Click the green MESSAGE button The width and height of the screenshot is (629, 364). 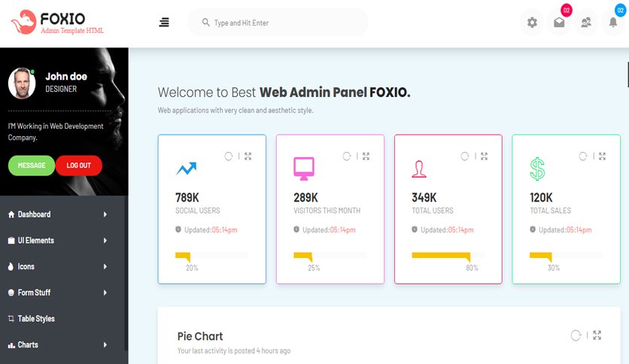click(x=32, y=165)
